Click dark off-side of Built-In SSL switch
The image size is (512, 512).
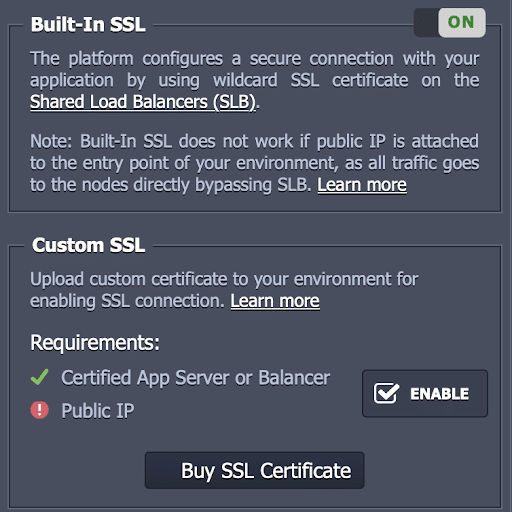pyautogui.click(x=426, y=23)
